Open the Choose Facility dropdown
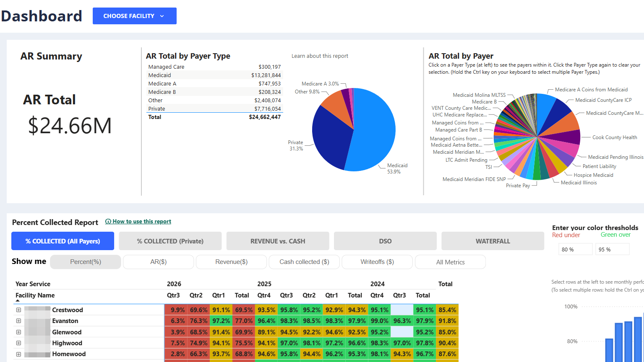 click(x=135, y=16)
